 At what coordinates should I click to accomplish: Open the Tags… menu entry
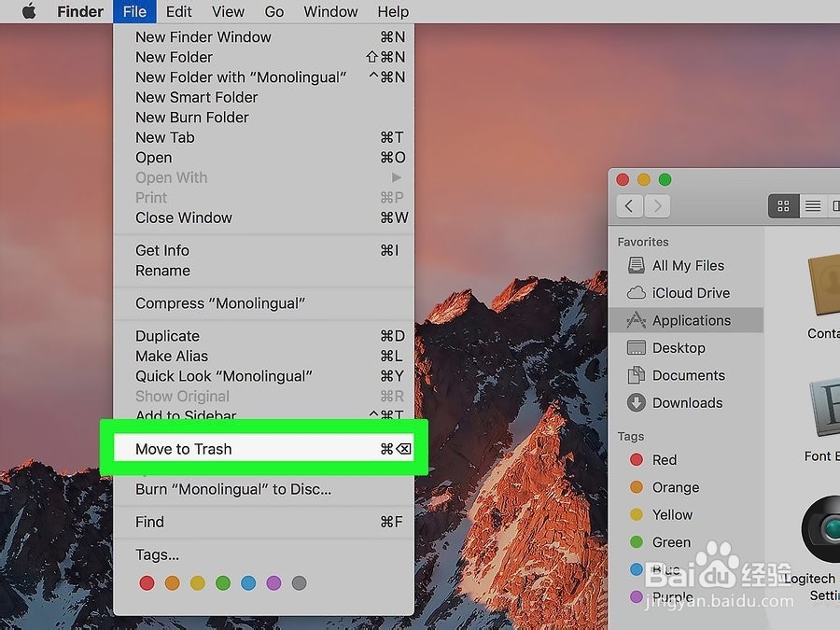click(263, 554)
